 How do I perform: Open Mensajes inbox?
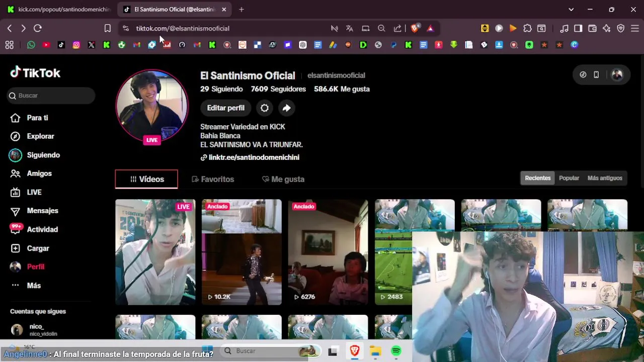(x=42, y=211)
